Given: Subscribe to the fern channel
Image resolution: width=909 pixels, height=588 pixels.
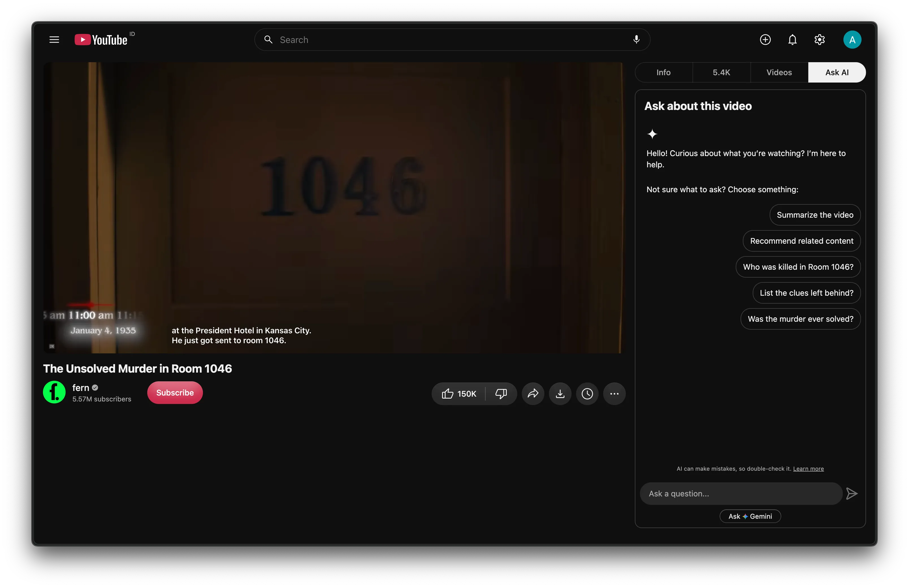Looking at the screenshot, I should click(x=175, y=393).
